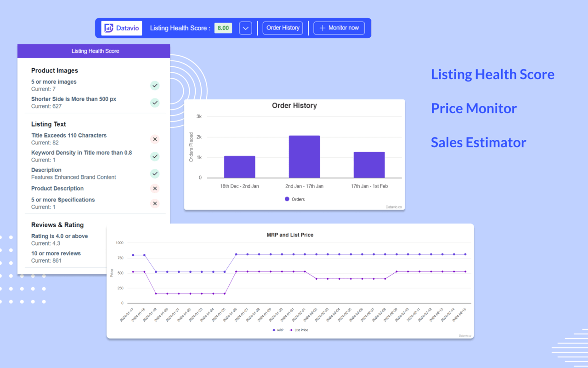Click the green 8.00 score indicator
The height and width of the screenshot is (368, 588).
tap(223, 28)
